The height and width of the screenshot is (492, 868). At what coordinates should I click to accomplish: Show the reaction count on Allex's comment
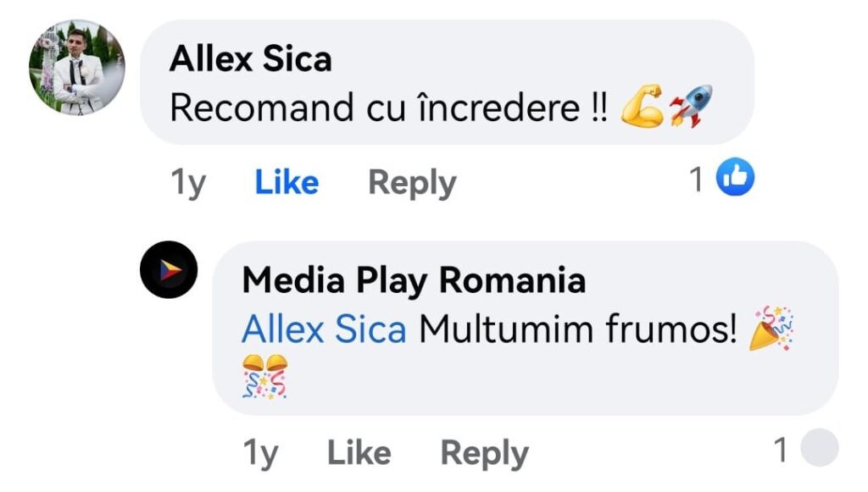pos(696,179)
